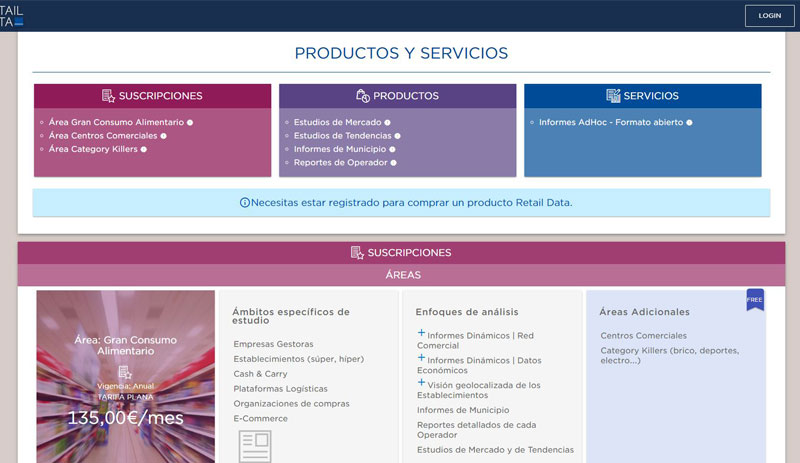
Task: Click dot beside Área Centros Comerciales
Action: click(163, 136)
